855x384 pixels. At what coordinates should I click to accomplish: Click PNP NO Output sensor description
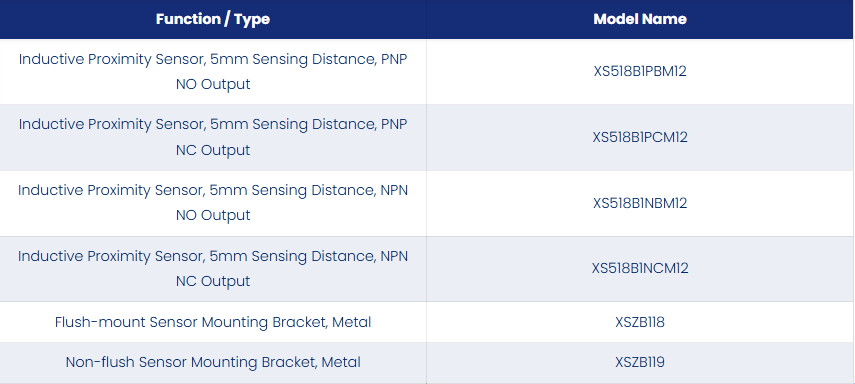click(x=213, y=71)
